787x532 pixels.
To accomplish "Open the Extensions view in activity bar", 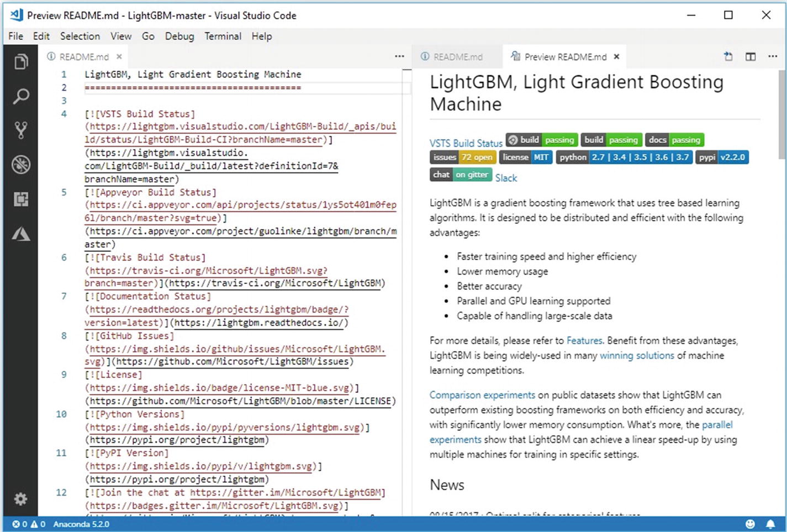I will 21,199.
